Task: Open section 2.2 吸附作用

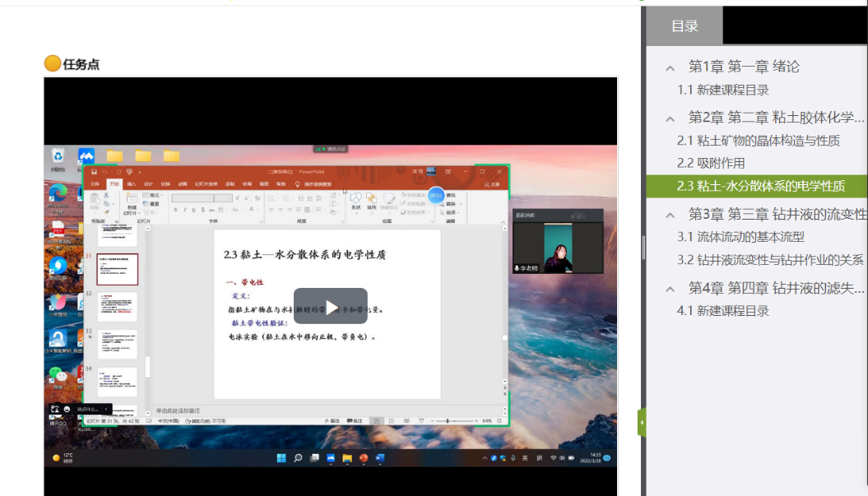Action: 711,164
